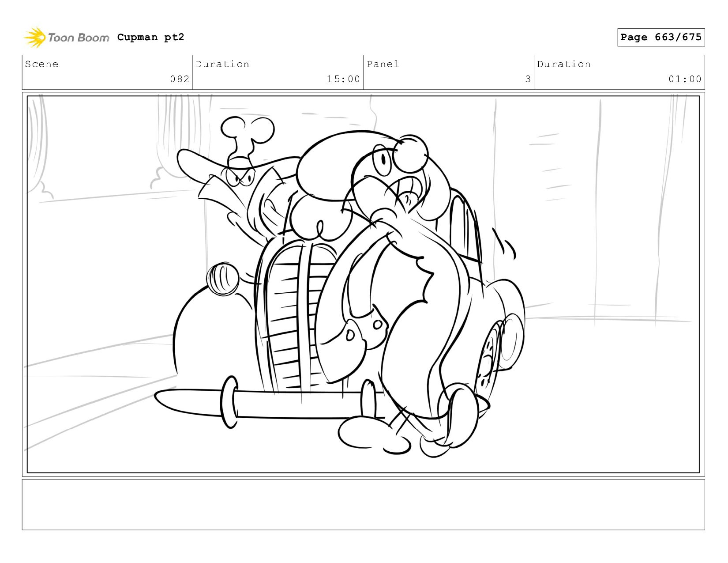
Task: Select the "Panel" header label
Action: 383,64
